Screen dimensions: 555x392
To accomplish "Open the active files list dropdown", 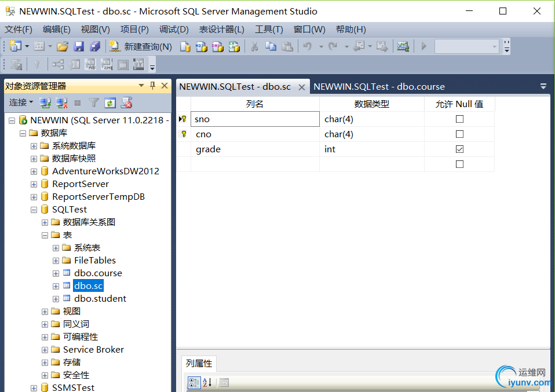I will (x=543, y=86).
